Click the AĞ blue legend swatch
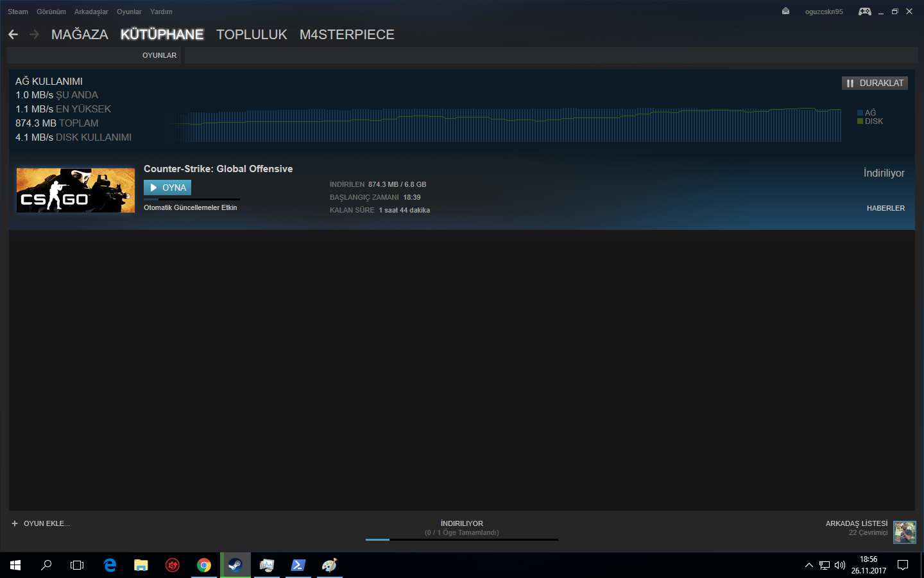 [860, 113]
